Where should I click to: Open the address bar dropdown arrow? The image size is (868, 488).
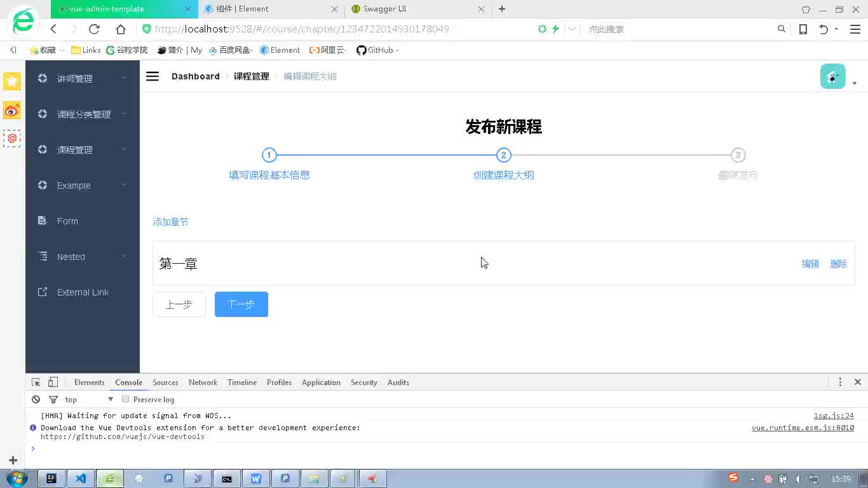tap(572, 29)
